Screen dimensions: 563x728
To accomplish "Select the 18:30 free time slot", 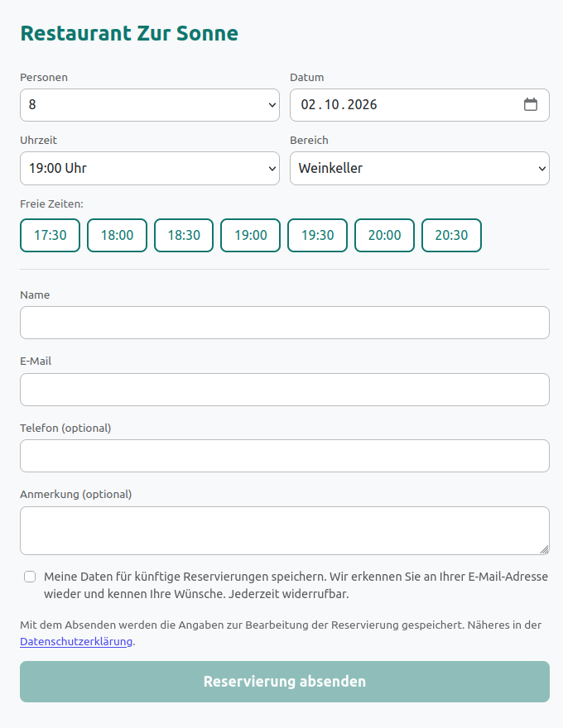I will (x=184, y=236).
